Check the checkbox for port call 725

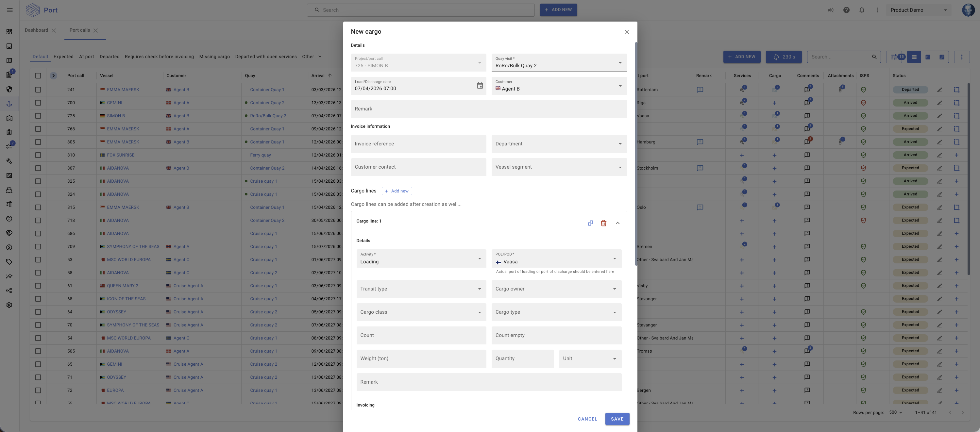click(38, 116)
